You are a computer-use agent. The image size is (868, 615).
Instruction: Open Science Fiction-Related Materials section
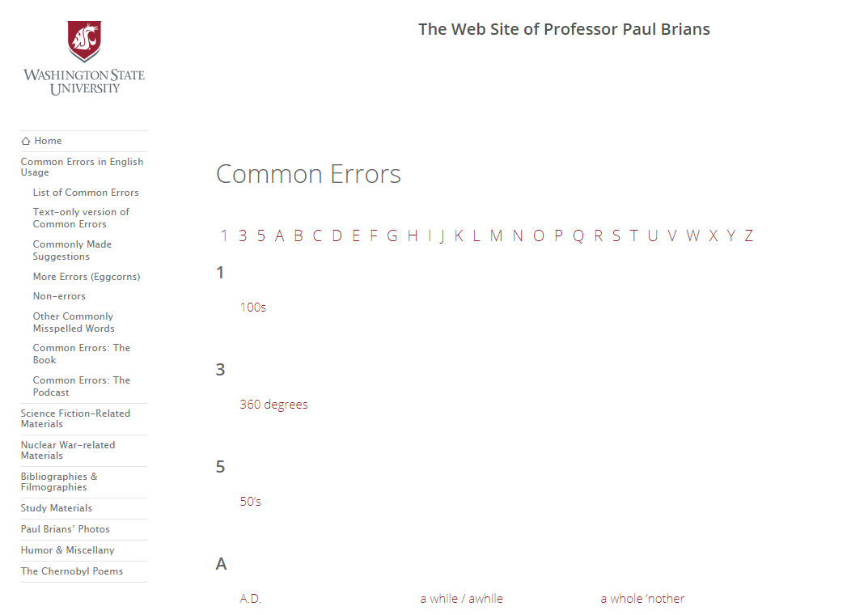[x=75, y=418]
